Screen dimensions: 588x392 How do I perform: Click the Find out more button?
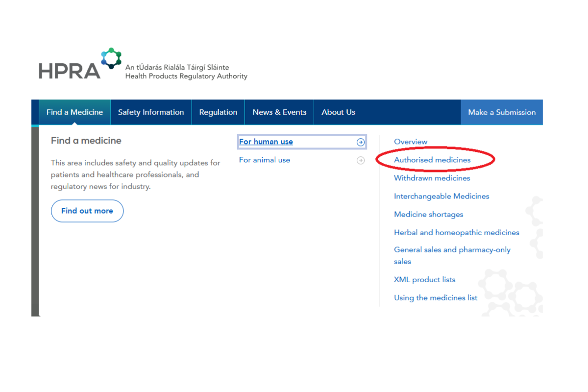[x=87, y=211]
